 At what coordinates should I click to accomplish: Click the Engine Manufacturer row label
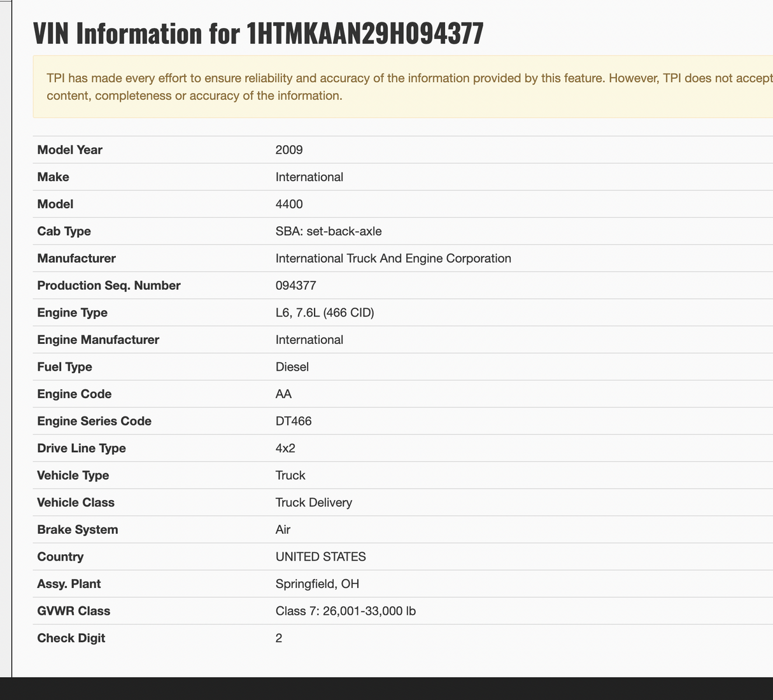[x=98, y=340]
